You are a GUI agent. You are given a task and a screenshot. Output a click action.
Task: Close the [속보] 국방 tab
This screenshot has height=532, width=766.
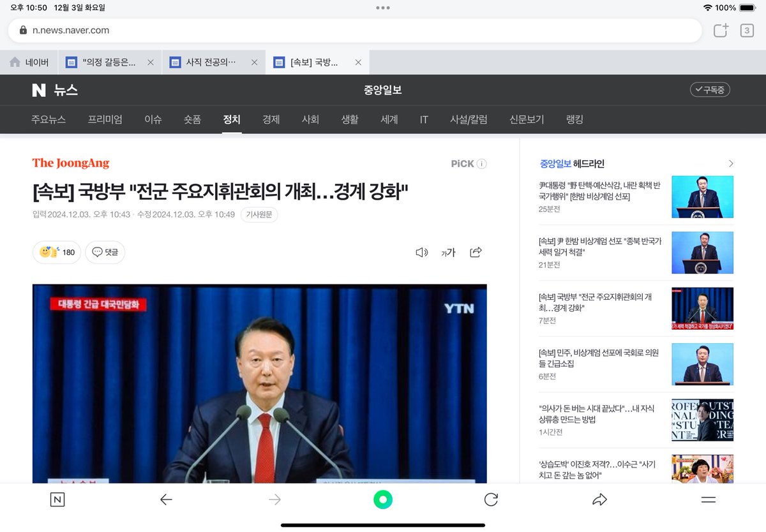[x=358, y=63]
